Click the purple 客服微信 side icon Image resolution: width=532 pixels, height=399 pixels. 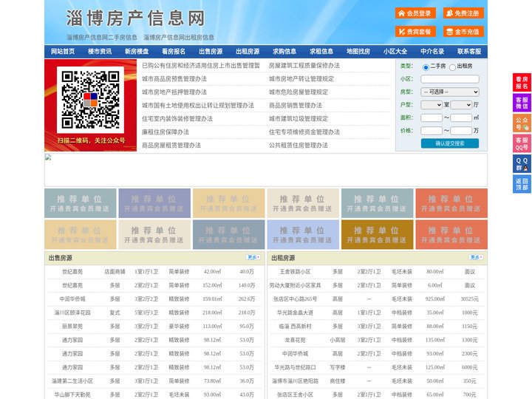[x=522, y=103]
